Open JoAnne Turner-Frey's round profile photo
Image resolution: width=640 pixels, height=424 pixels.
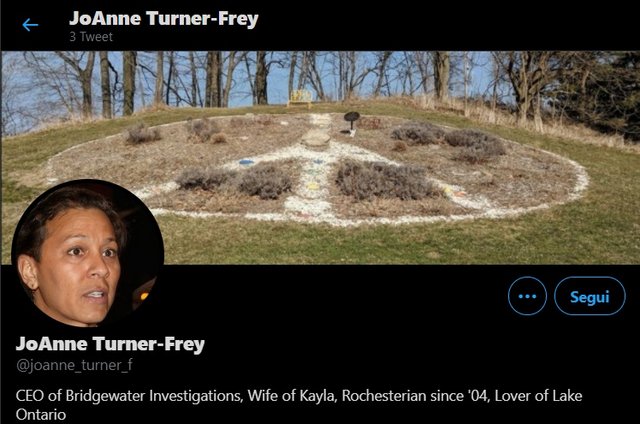tap(88, 253)
